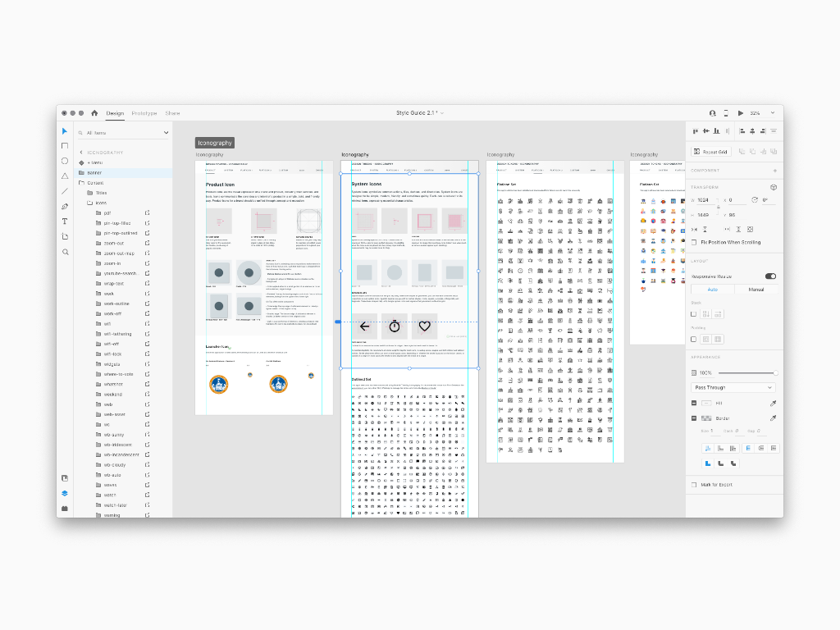This screenshot has width=840, height=630.
Task: Click Align Middle vertically icon
Action: point(706,130)
